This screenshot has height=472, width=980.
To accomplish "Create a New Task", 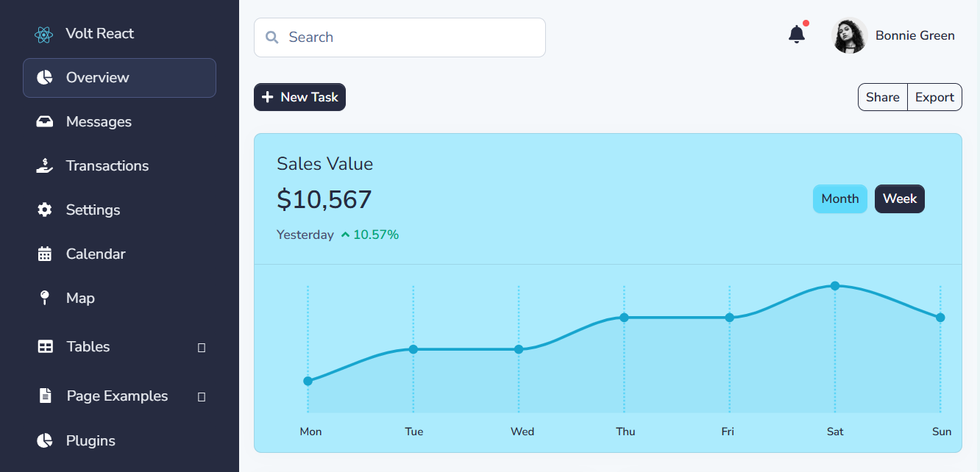I will (299, 96).
